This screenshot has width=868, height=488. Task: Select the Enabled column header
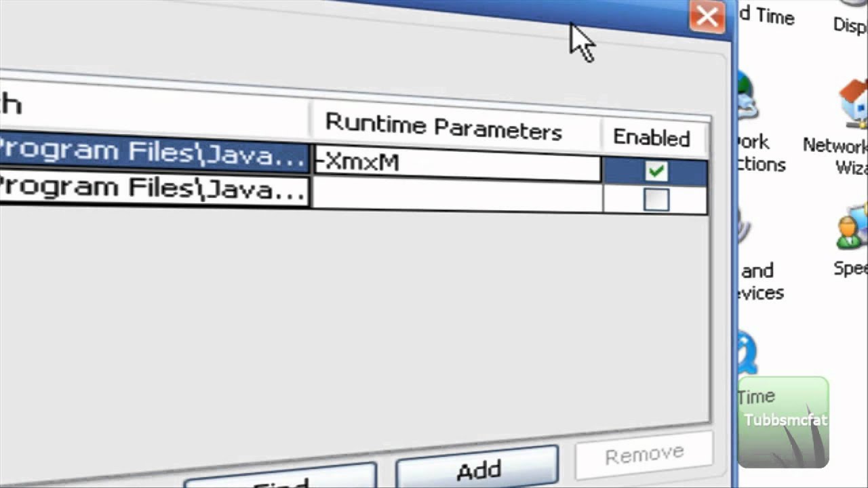tap(654, 138)
